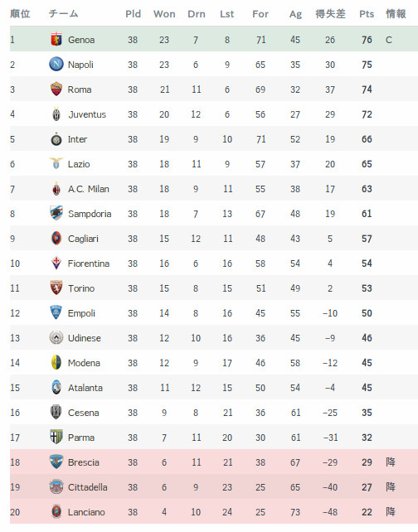Click the Brescia 降 relegation marker
Screen dimensions: 418x532
391,462
